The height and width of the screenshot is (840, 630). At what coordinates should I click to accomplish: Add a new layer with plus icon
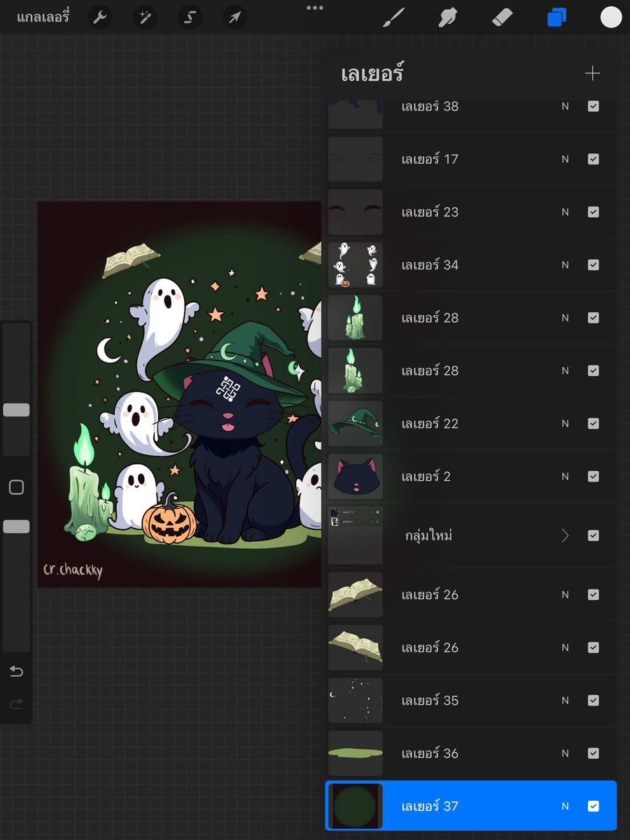(593, 73)
